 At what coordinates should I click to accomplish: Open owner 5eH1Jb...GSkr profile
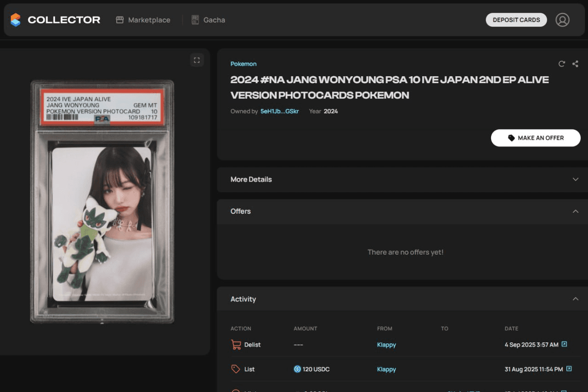[279, 111]
